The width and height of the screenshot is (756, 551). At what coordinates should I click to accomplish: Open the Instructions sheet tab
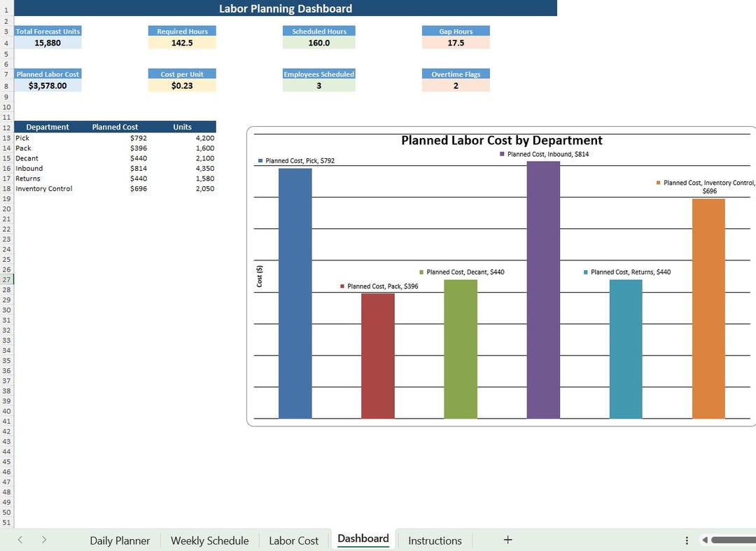pos(435,540)
